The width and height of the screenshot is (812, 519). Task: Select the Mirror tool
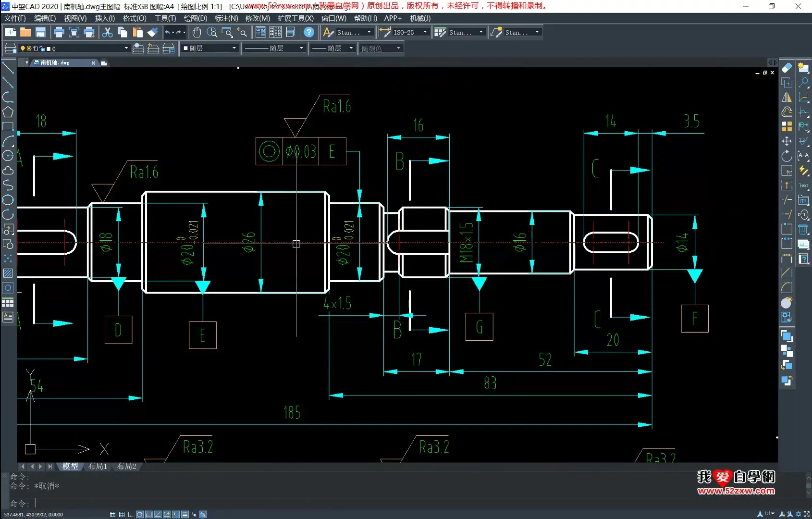tap(787, 97)
